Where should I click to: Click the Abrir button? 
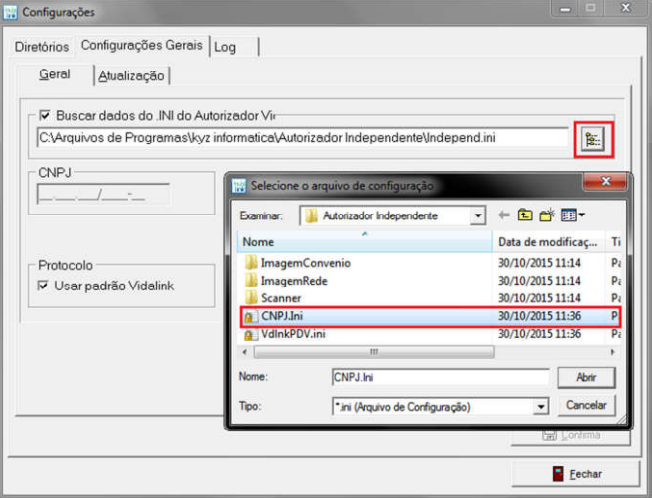pyautogui.click(x=586, y=378)
